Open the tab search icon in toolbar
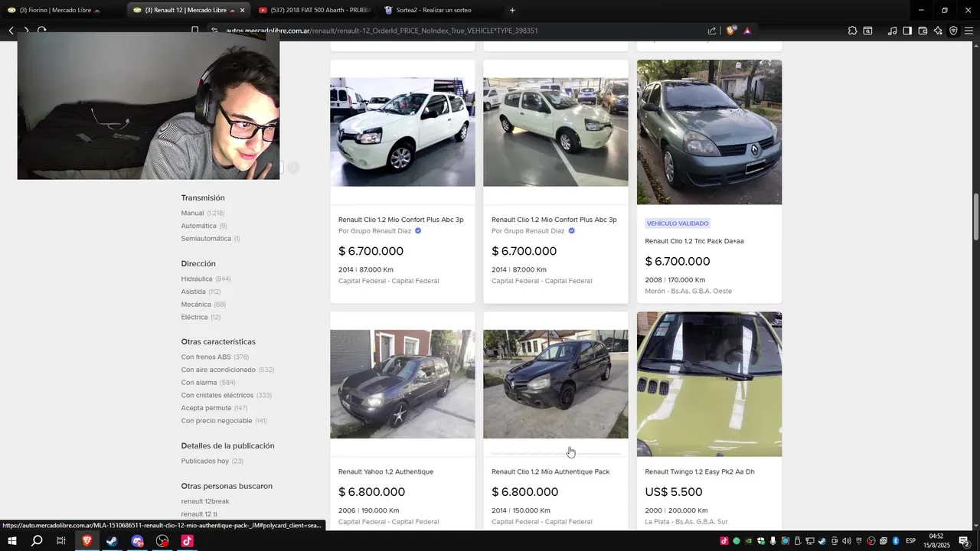 tap(867, 31)
